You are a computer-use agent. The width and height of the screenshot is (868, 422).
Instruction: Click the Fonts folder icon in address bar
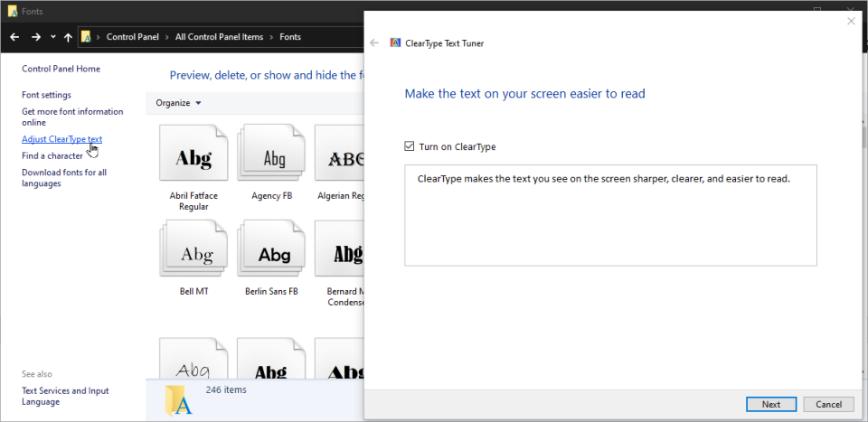[86, 37]
